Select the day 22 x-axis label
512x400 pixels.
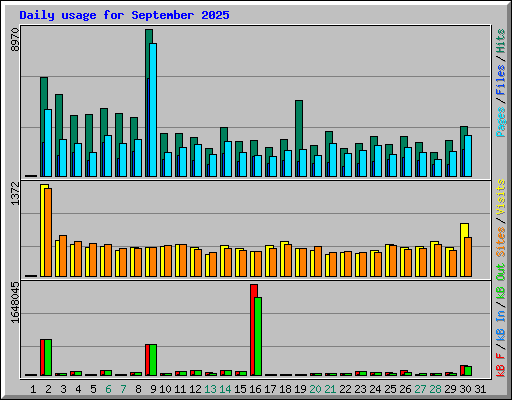(x=345, y=389)
